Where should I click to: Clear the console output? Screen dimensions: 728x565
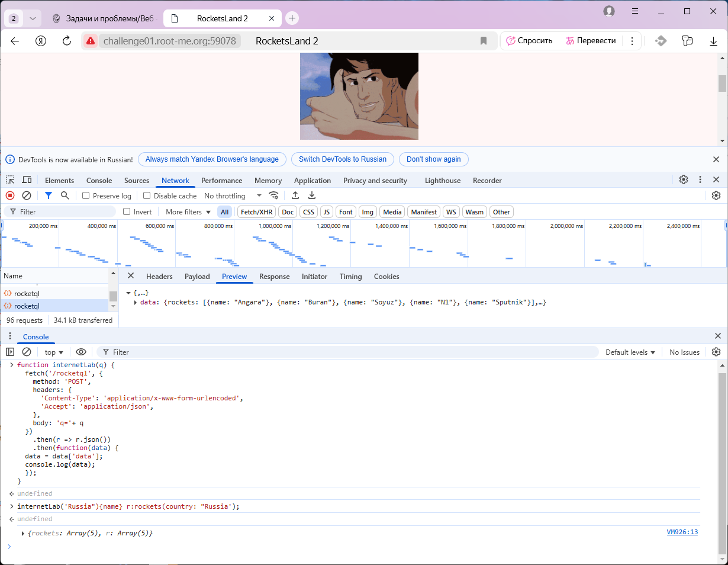(x=27, y=352)
